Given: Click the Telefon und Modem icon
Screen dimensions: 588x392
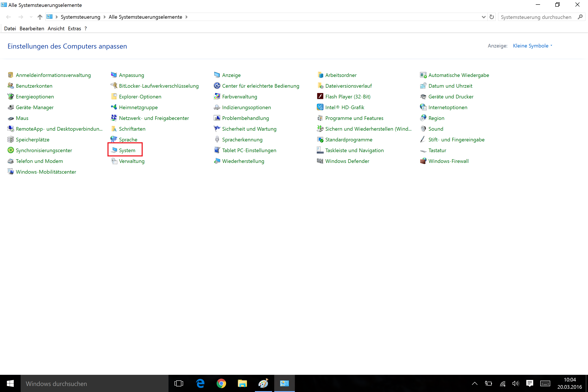Looking at the screenshot, I should point(11,161).
